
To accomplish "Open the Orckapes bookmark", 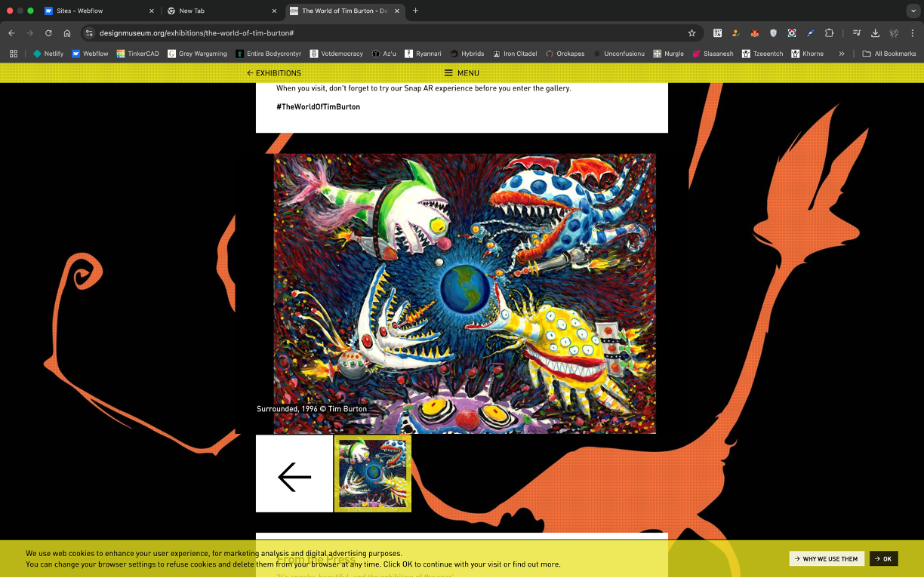I will 565,54.
